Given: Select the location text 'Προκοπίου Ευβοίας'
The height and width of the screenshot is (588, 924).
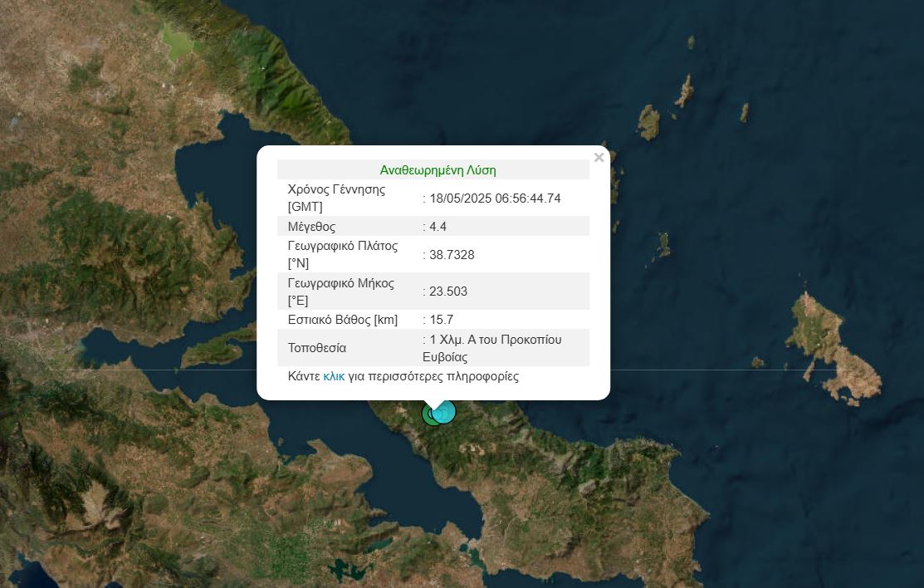Looking at the screenshot, I should [x=492, y=348].
